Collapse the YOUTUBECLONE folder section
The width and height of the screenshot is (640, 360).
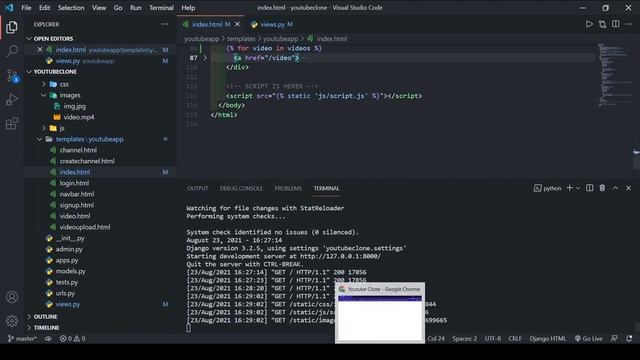55,71
